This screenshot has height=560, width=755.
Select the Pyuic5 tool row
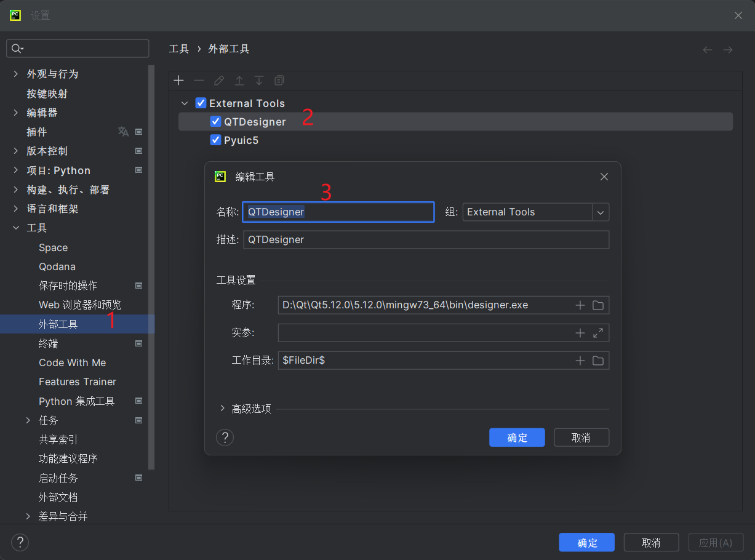click(x=455, y=140)
